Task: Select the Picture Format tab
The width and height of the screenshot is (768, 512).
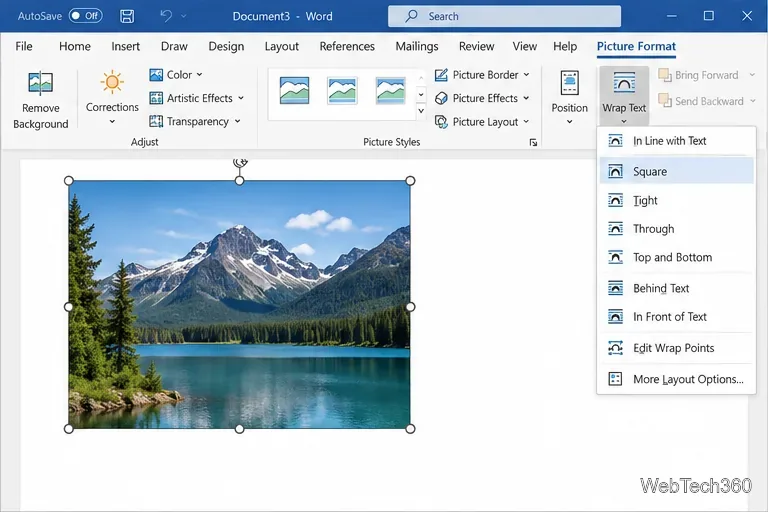Action: (636, 47)
